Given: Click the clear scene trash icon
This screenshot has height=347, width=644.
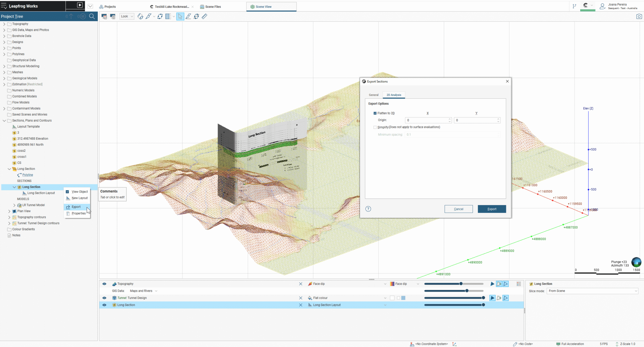Looking at the screenshot, I should [113, 16].
